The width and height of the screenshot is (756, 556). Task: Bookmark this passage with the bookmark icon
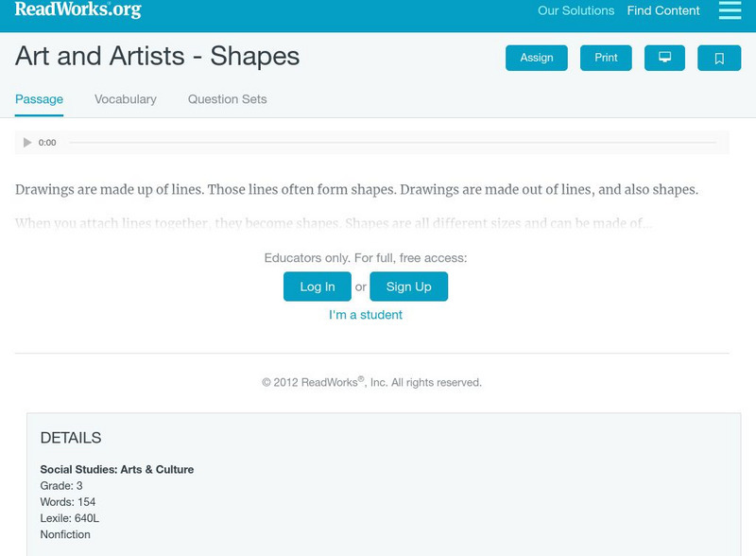coord(720,57)
